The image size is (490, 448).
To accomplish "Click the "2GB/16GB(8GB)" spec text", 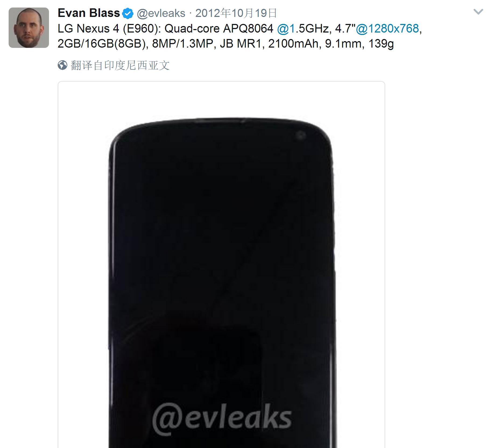I will click(x=102, y=44).
